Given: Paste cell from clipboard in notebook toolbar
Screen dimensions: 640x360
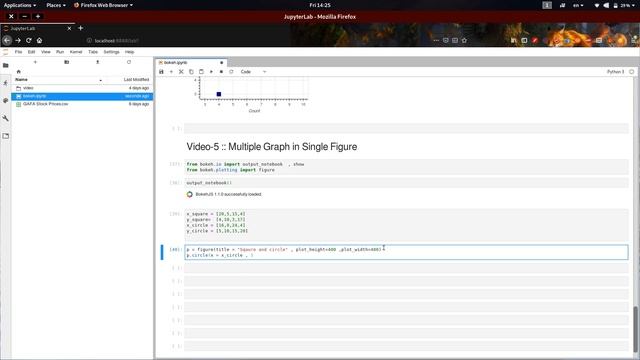Looking at the screenshot, I should pos(201,72).
